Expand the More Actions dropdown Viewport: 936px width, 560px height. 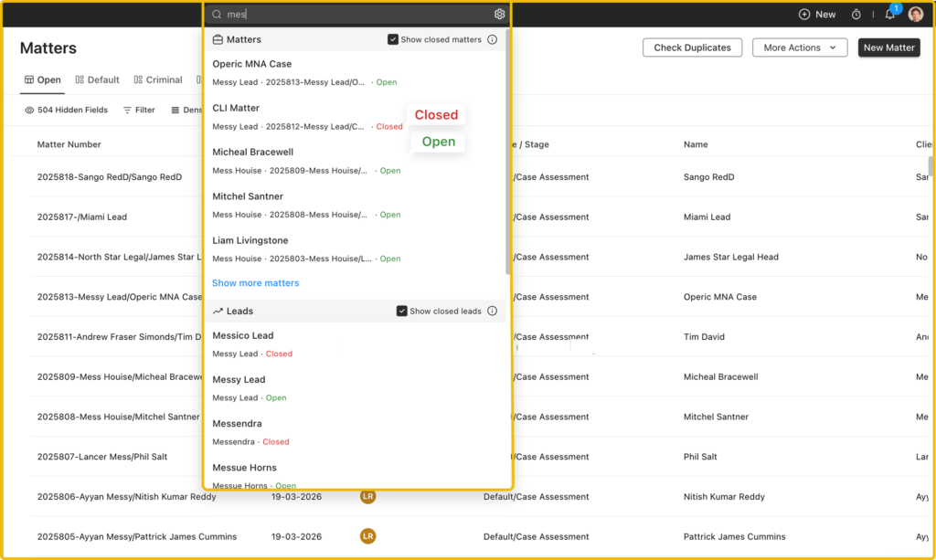click(800, 48)
